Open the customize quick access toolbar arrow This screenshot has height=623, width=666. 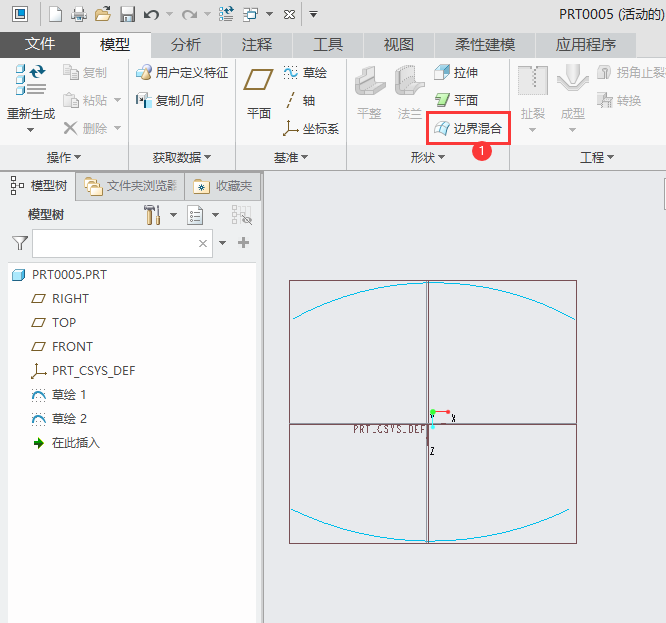[313, 15]
